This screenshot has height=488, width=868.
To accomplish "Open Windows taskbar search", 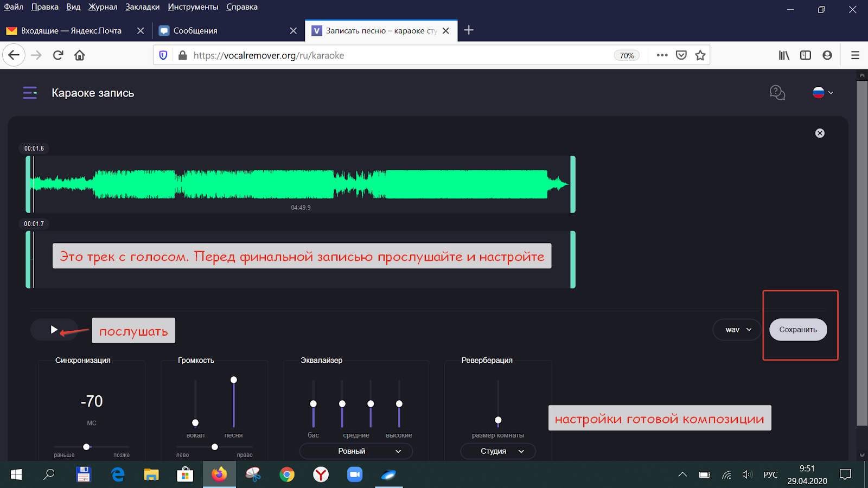I will tap(49, 475).
